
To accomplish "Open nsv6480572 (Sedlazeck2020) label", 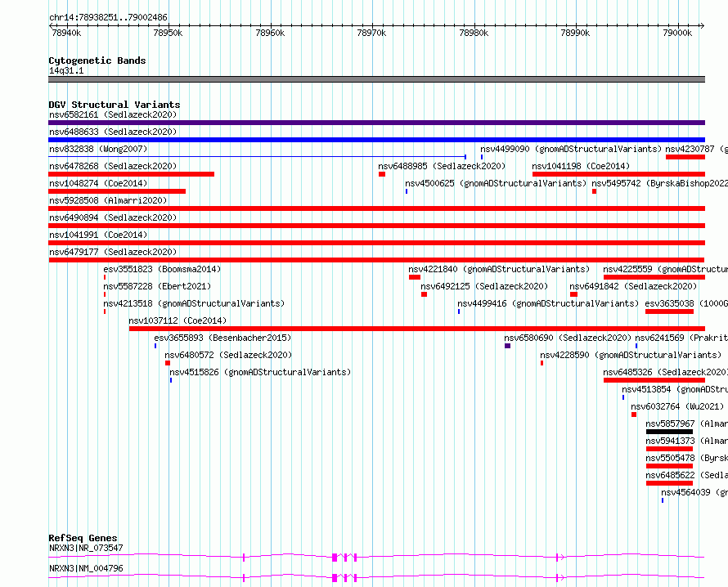I will (x=228, y=355).
